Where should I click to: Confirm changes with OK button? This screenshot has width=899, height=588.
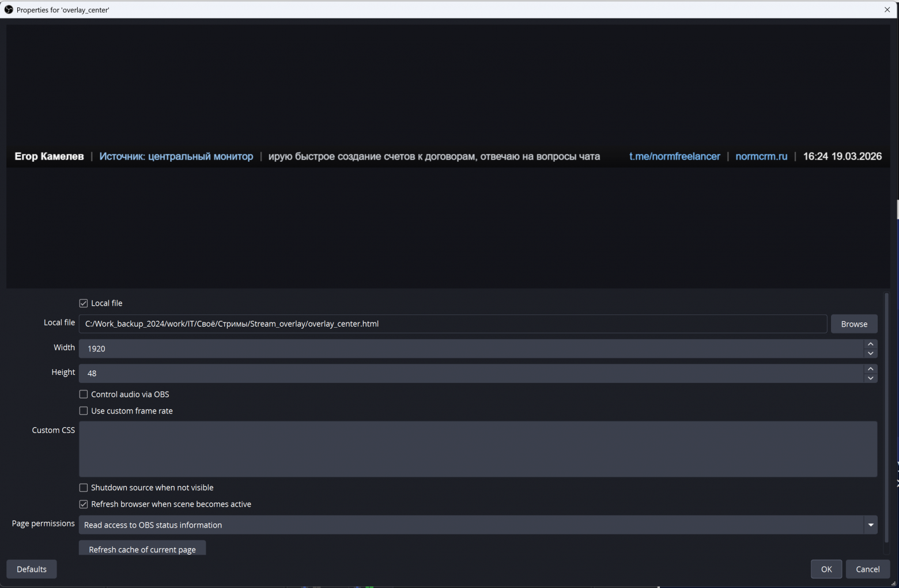(x=826, y=570)
